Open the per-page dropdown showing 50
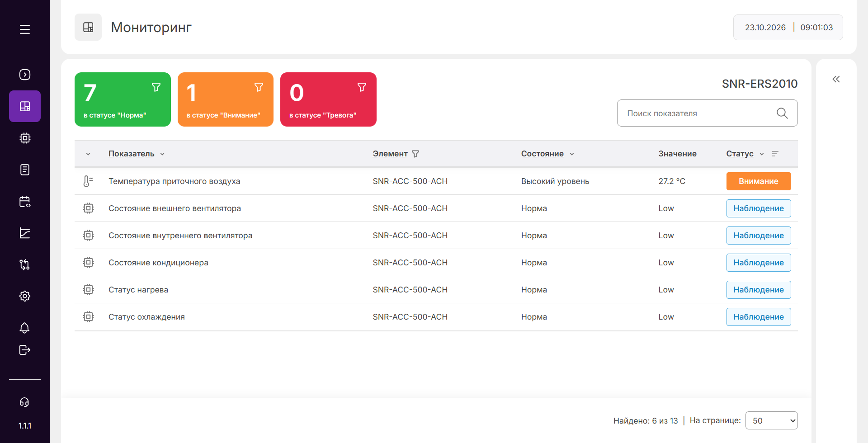Screen dimensions: 868x443 pos(771,420)
